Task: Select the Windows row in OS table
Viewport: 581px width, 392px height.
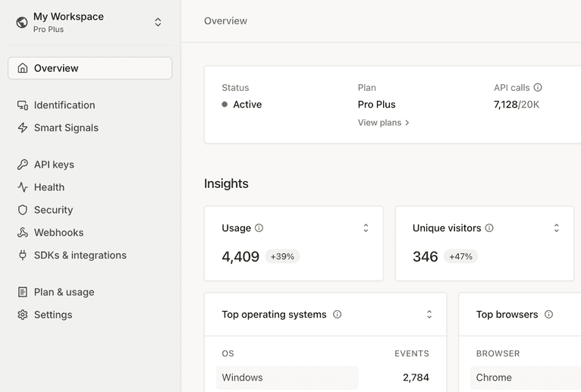Action: (287, 378)
